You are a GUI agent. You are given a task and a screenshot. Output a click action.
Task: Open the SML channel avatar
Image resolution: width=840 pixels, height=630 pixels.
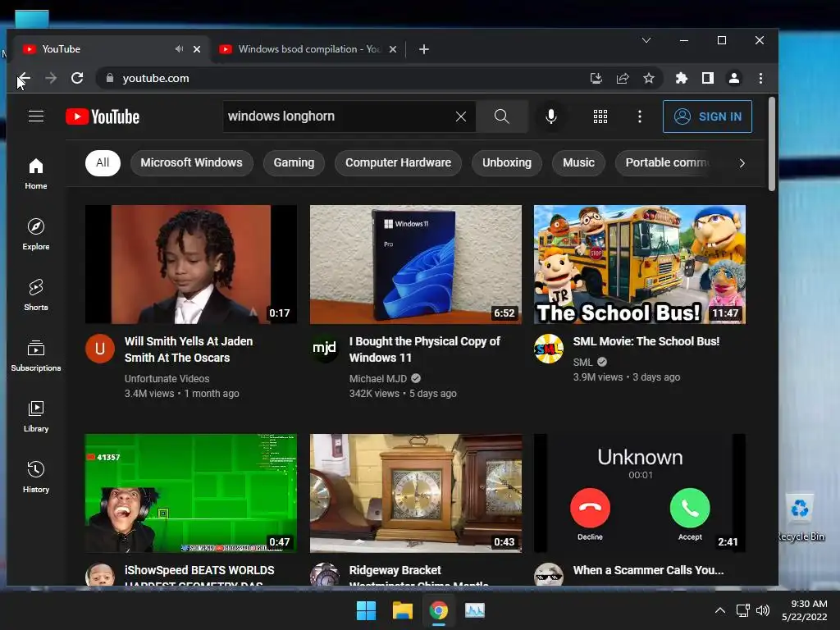[x=549, y=349]
